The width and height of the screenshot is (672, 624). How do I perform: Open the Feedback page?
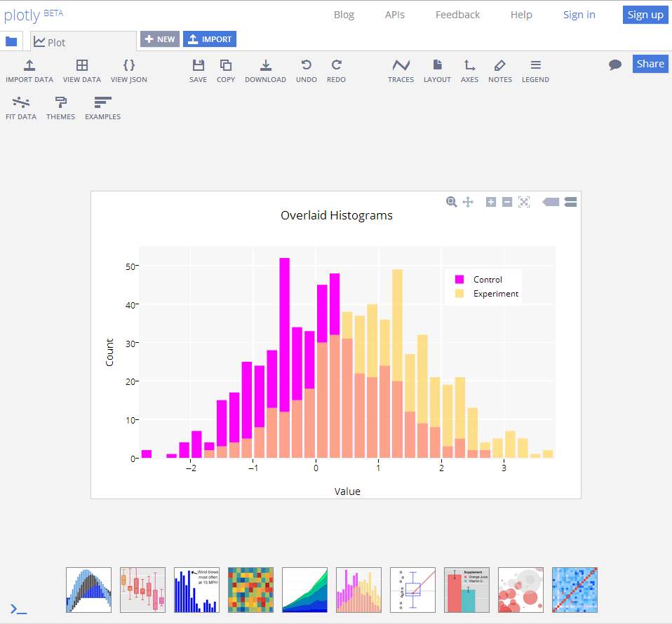tap(457, 14)
